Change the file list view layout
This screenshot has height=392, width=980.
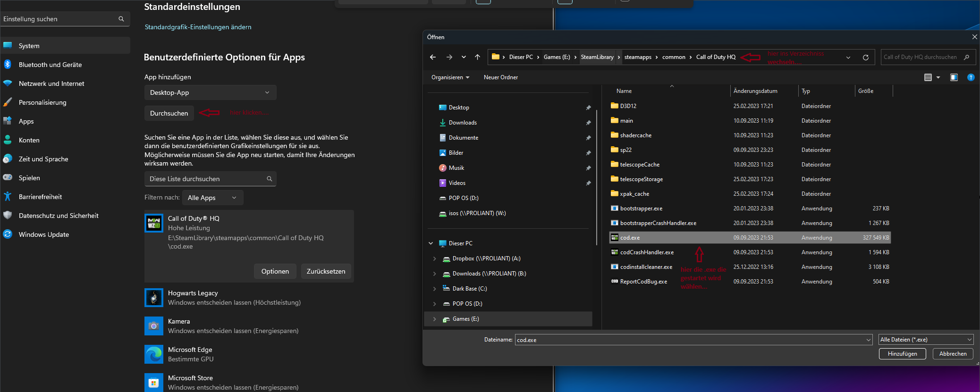coord(931,77)
